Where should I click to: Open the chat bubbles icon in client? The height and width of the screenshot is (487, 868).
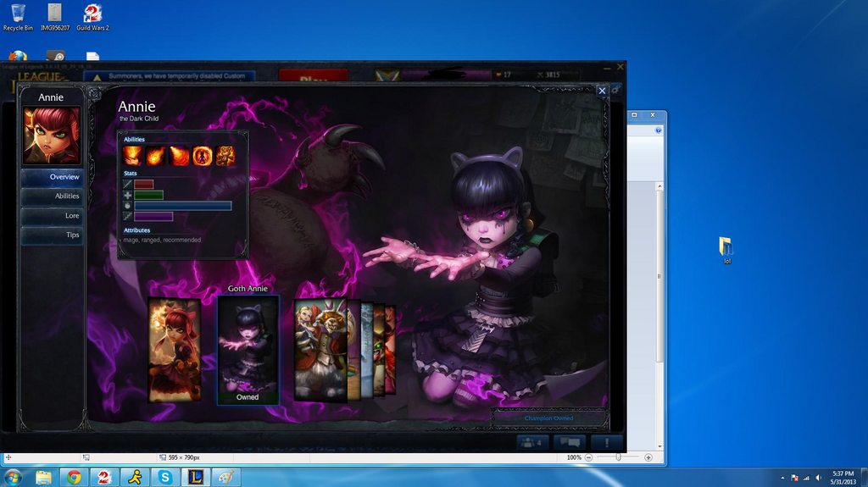pos(569,442)
